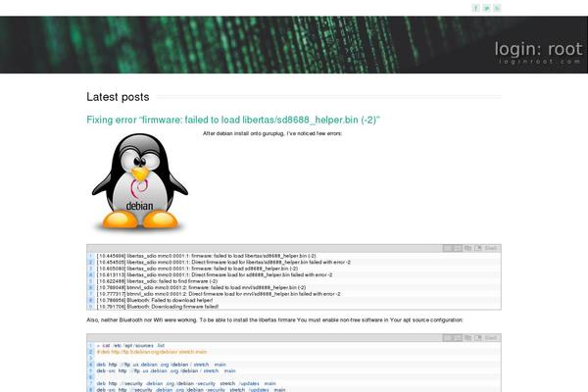Toggle plain code view in the sources.list code box
This screenshot has height=392, width=588.
458,338
